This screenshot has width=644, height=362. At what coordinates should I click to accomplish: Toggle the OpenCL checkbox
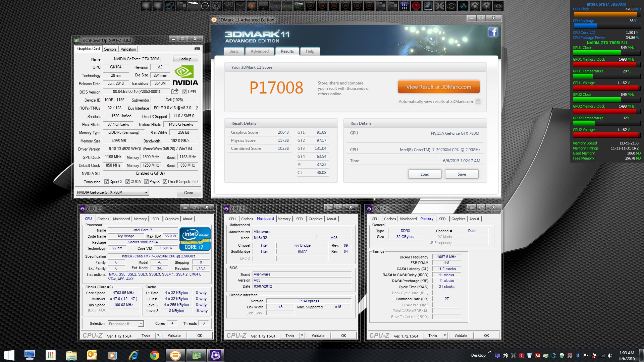tap(106, 182)
